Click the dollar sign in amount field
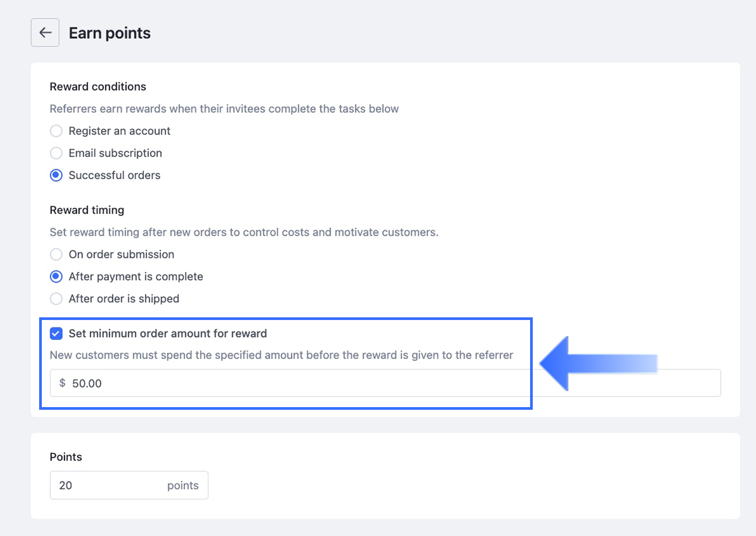The height and width of the screenshot is (536, 756). [62, 383]
